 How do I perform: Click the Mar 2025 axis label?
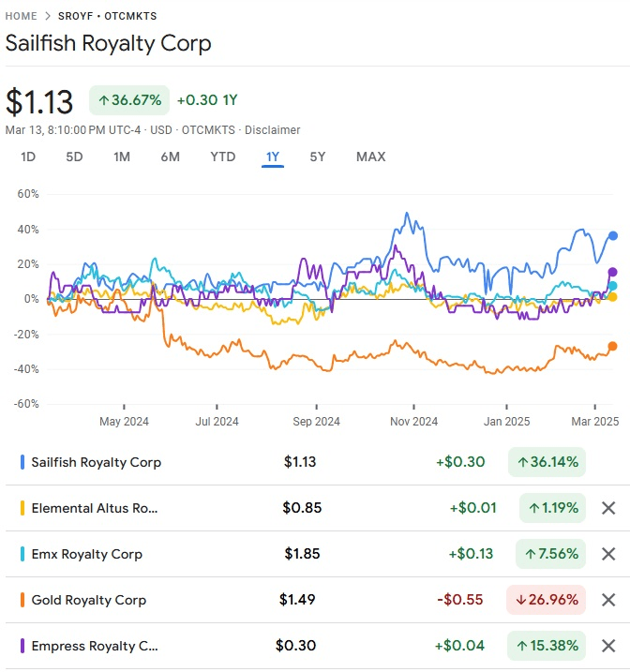tap(595, 422)
